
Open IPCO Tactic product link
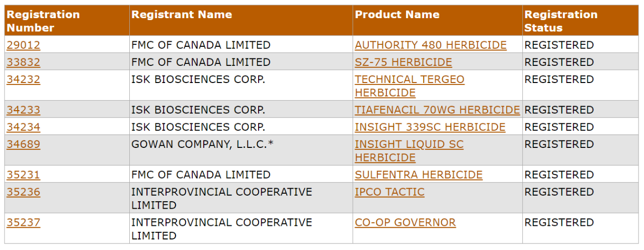(x=389, y=192)
